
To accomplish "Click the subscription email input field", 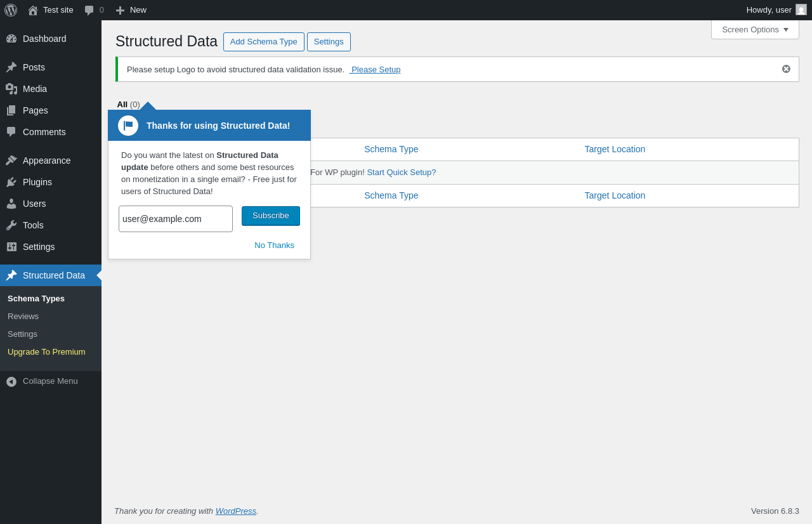I will pyautogui.click(x=176, y=219).
